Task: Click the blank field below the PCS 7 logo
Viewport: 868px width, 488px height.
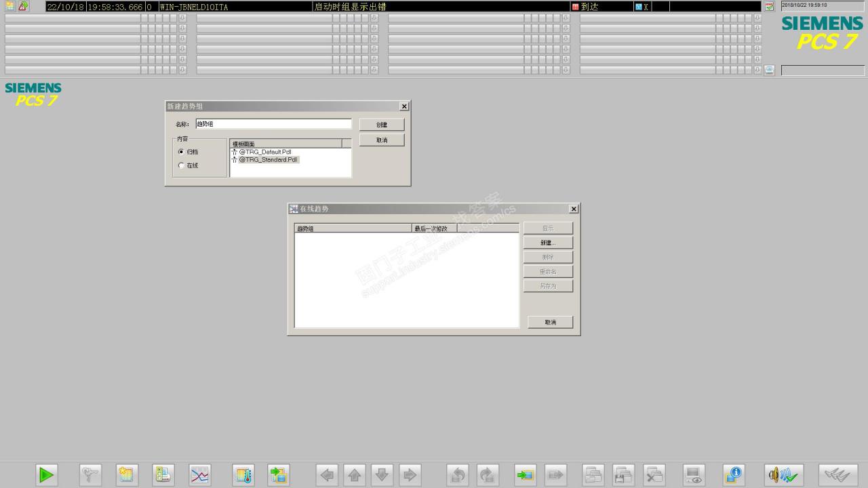Action: [823, 70]
